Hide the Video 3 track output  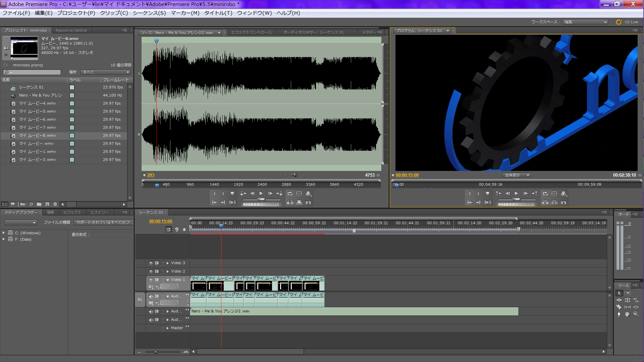(x=151, y=263)
